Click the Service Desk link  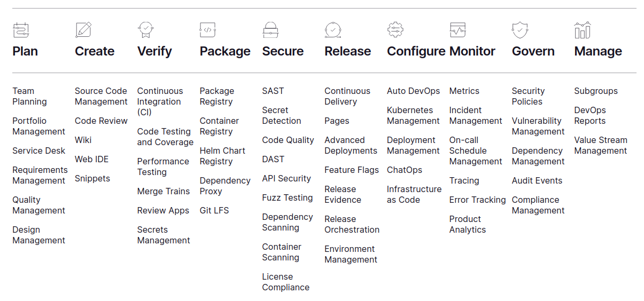38,150
